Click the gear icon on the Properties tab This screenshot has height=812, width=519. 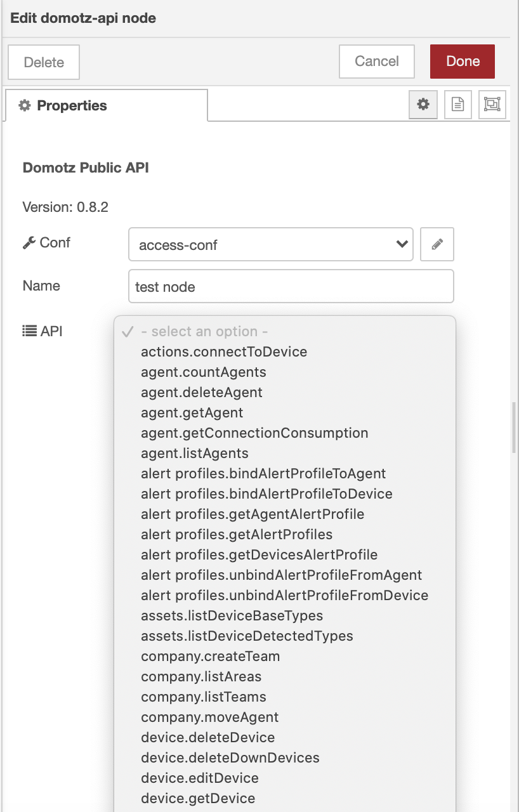24,105
